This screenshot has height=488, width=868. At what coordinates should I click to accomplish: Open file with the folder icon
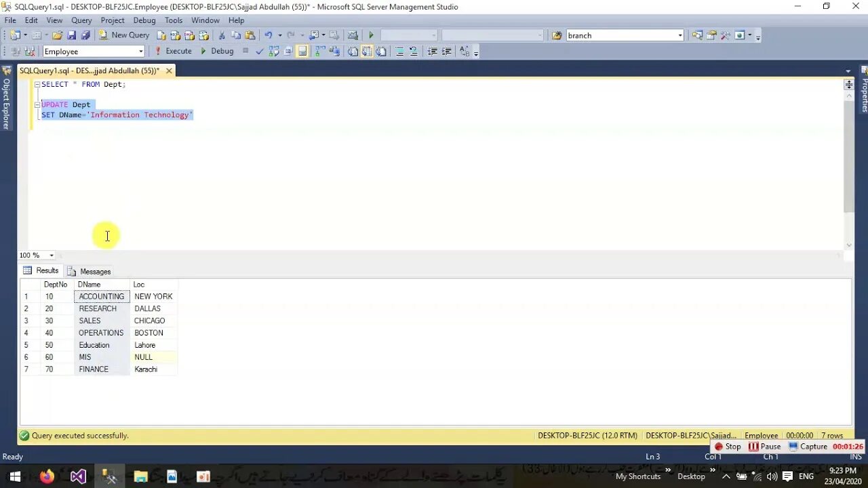58,35
